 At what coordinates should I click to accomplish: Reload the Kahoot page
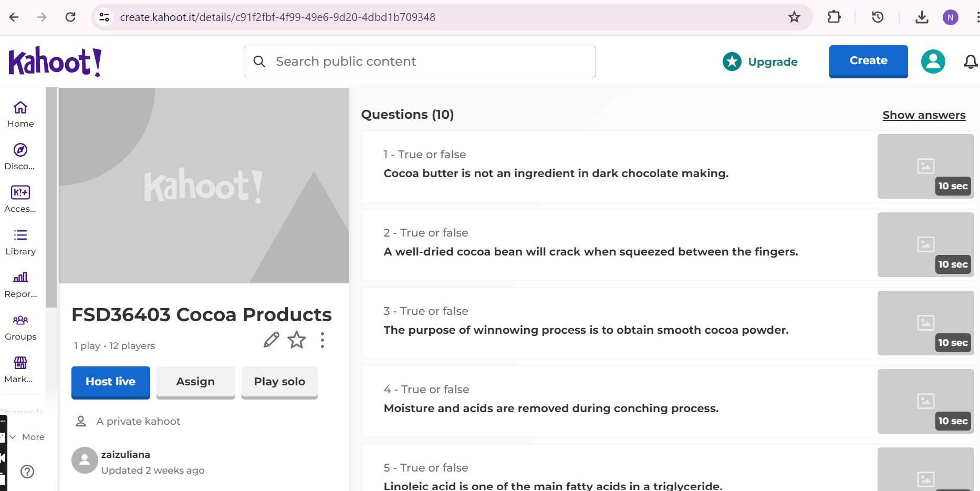point(70,17)
